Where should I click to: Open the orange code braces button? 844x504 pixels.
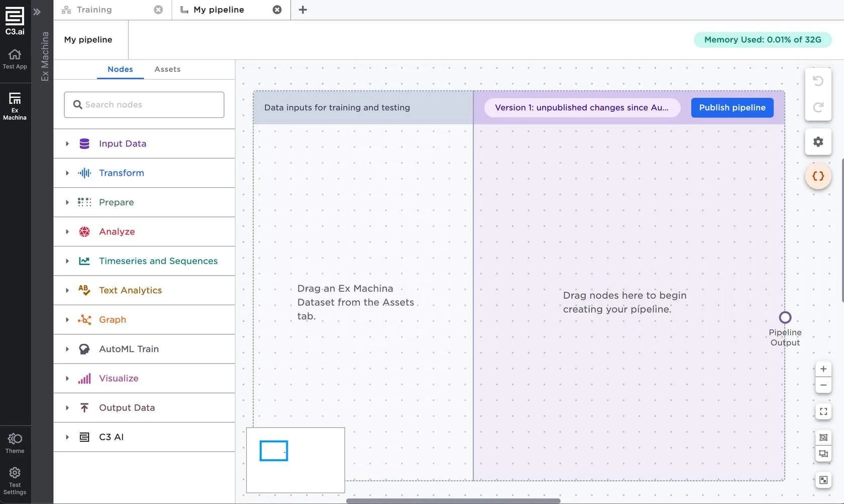pyautogui.click(x=818, y=176)
